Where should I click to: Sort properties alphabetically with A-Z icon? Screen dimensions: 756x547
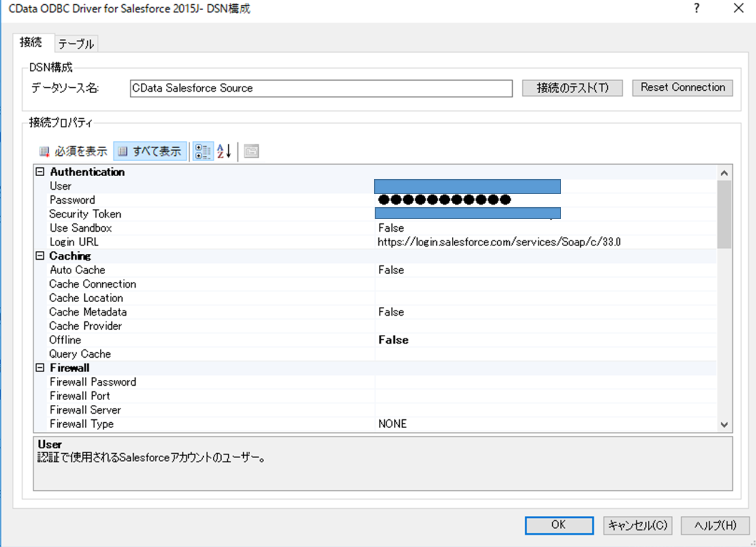pos(221,150)
